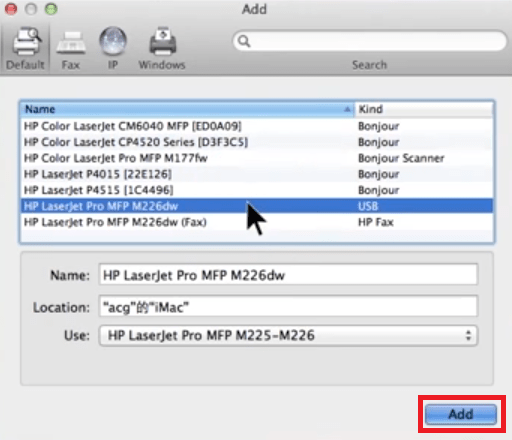The height and width of the screenshot is (440, 512).
Task: Zoom the Add window with the green button
Action: (51, 9)
